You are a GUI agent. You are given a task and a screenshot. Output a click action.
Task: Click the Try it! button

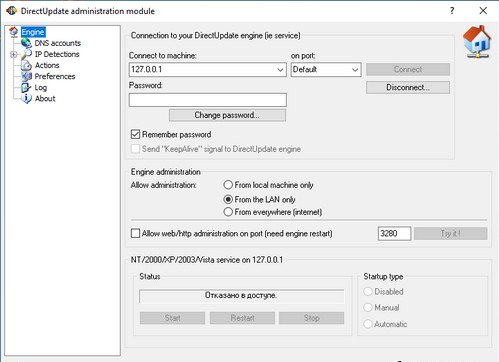coord(450,233)
